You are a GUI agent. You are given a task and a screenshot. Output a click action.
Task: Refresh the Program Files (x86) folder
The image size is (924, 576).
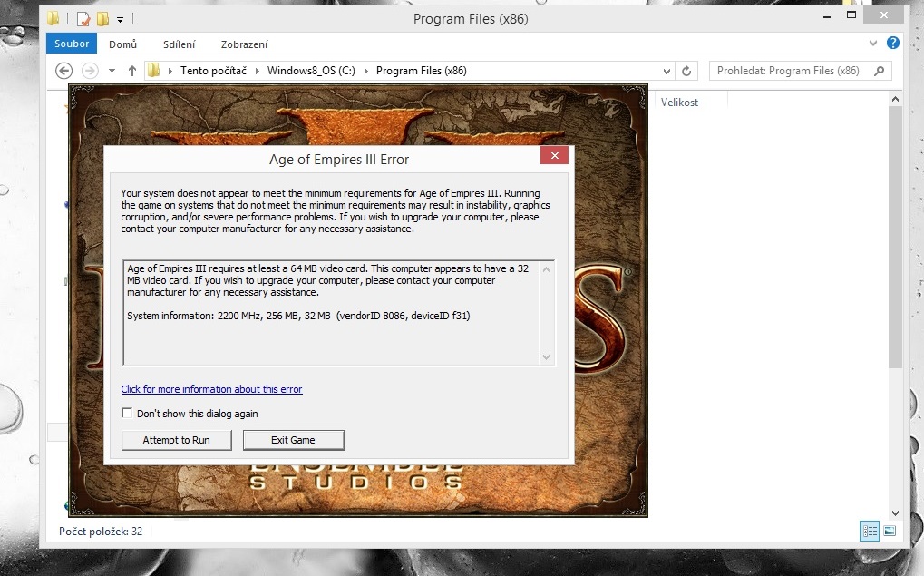coord(686,72)
